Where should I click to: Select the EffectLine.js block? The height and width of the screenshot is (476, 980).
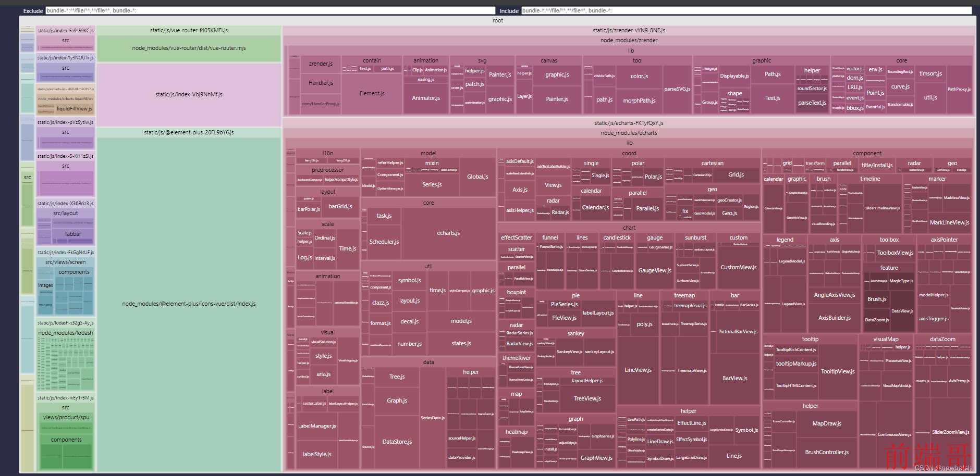tap(691, 423)
